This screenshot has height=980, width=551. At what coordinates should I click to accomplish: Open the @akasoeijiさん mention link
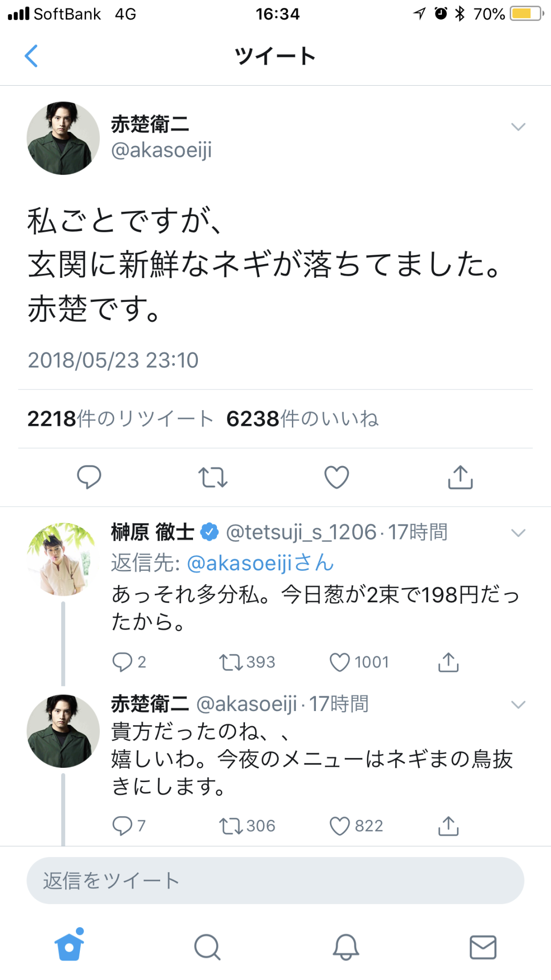(261, 563)
